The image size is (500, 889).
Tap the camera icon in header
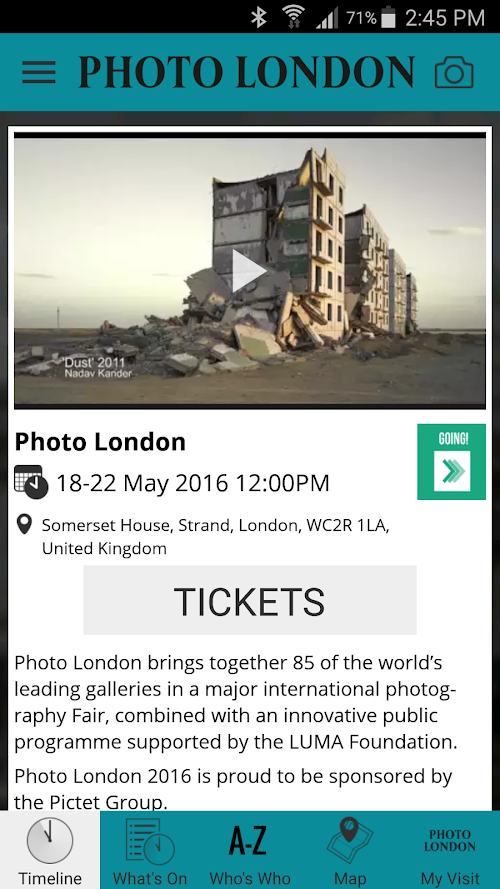point(454,73)
